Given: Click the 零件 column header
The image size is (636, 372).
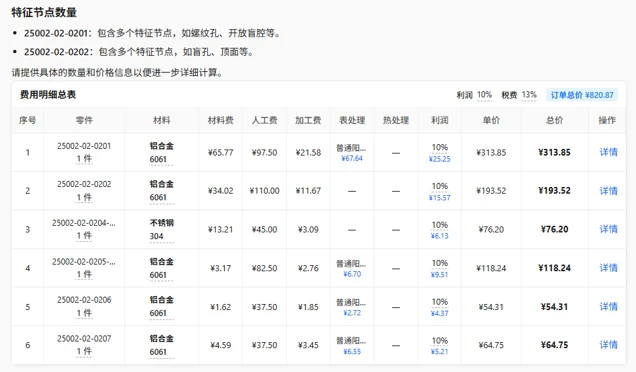Looking at the screenshot, I should [84, 120].
